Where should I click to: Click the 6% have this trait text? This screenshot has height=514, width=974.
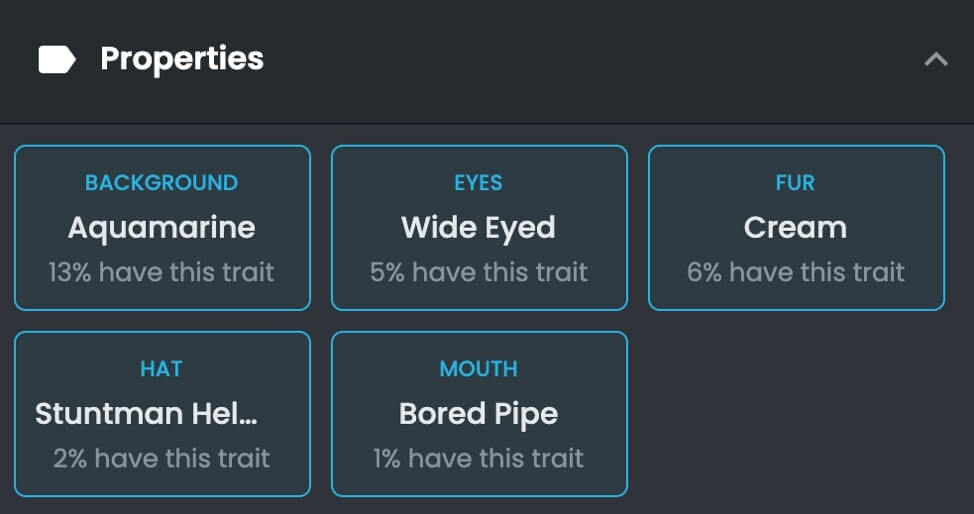tap(795, 272)
